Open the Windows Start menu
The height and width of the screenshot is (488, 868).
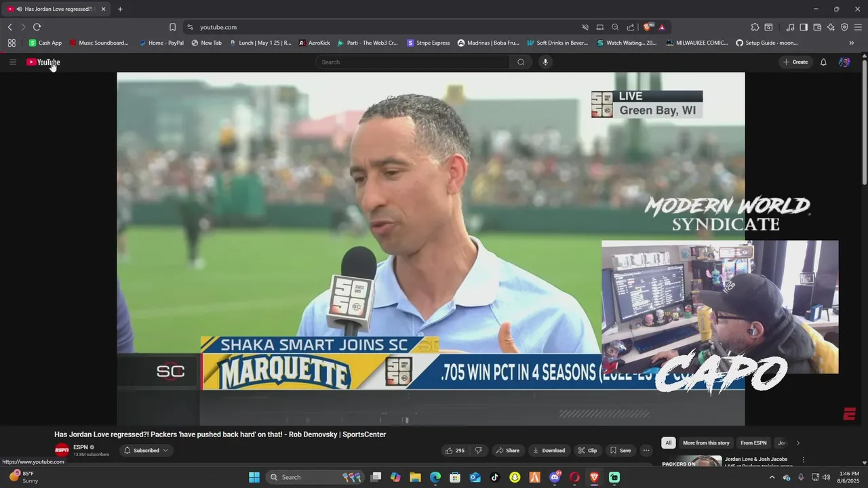click(x=254, y=477)
